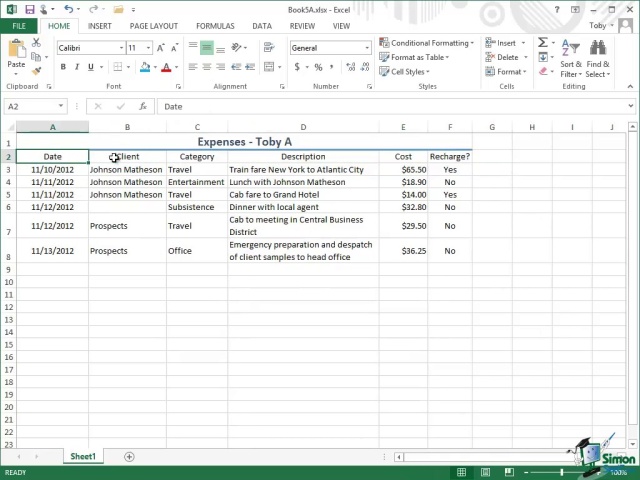640x480 pixels.
Task: Click the AutoSum sigma icon
Action: point(543,43)
